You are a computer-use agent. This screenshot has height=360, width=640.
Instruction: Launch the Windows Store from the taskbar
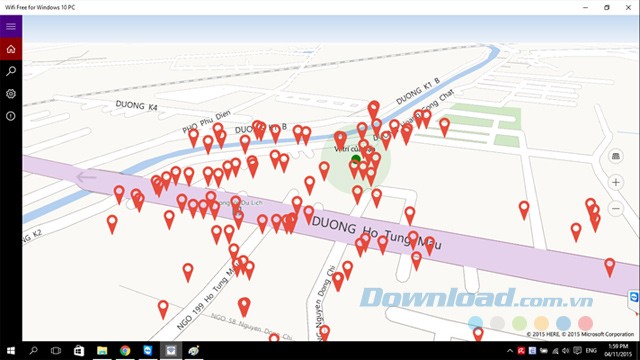79,351
